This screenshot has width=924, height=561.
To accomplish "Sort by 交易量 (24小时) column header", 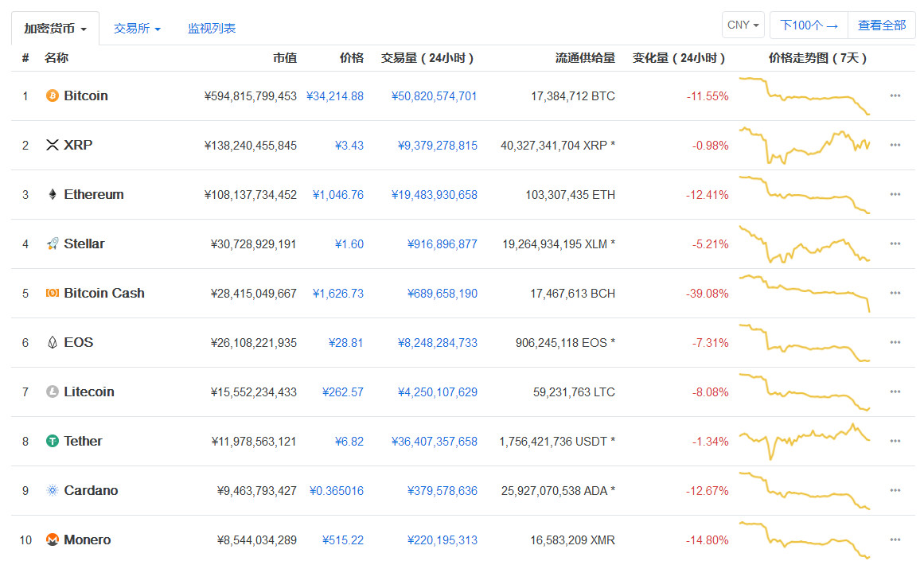I will click(427, 58).
